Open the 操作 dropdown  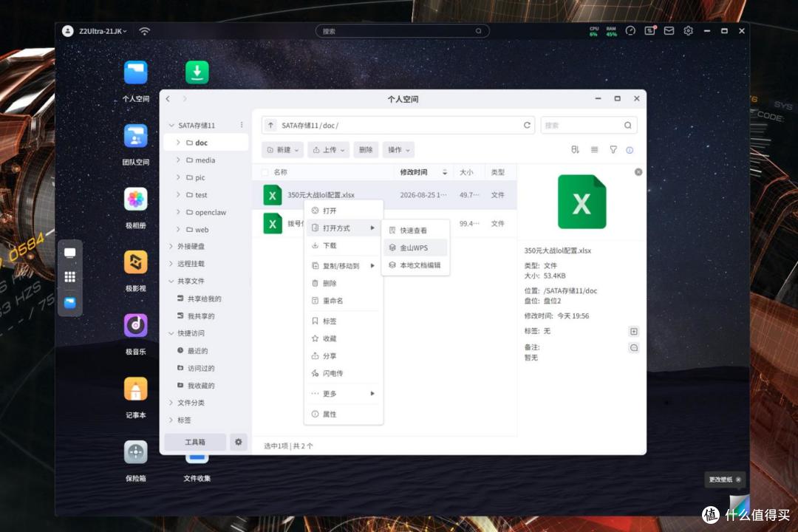[x=398, y=150]
